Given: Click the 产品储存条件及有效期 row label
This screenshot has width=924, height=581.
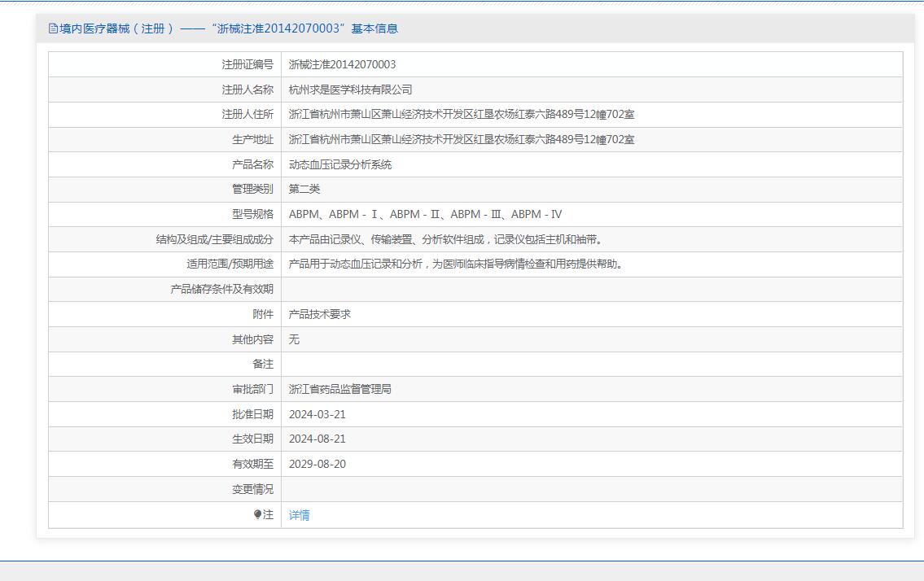Looking at the screenshot, I should [221, 289].
